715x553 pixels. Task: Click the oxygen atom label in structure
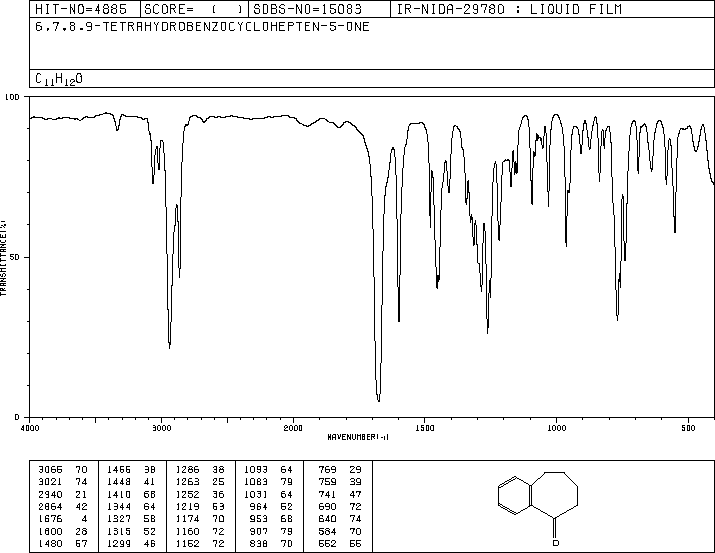point(555,543)
